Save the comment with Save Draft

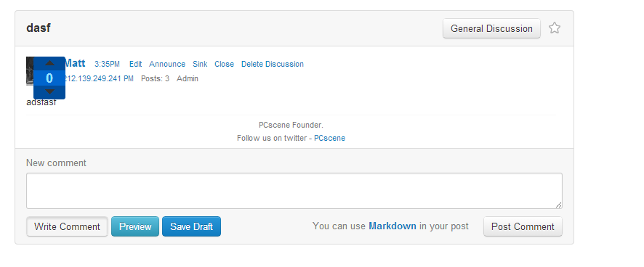[x=191, y=226]
